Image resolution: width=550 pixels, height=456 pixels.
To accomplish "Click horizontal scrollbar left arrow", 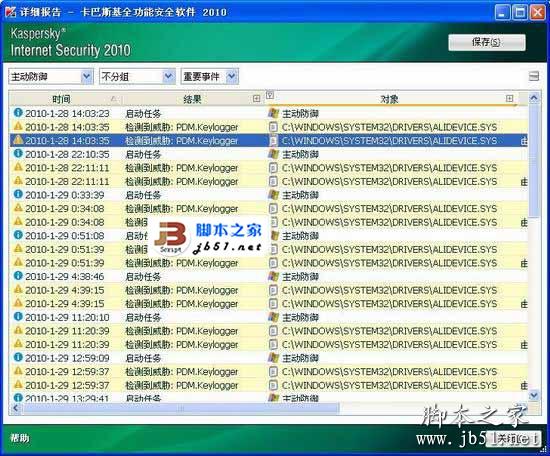I will click(x=15, y=408).
